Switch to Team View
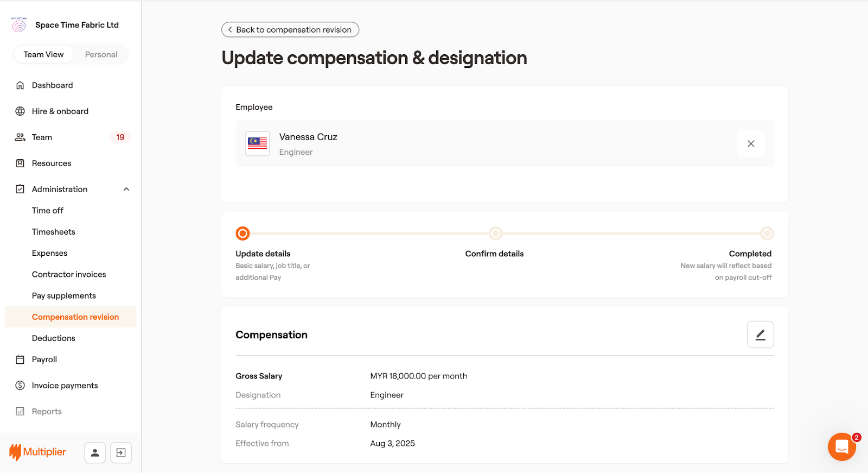Viewport: 868px width, 473px height. [43, 54]
